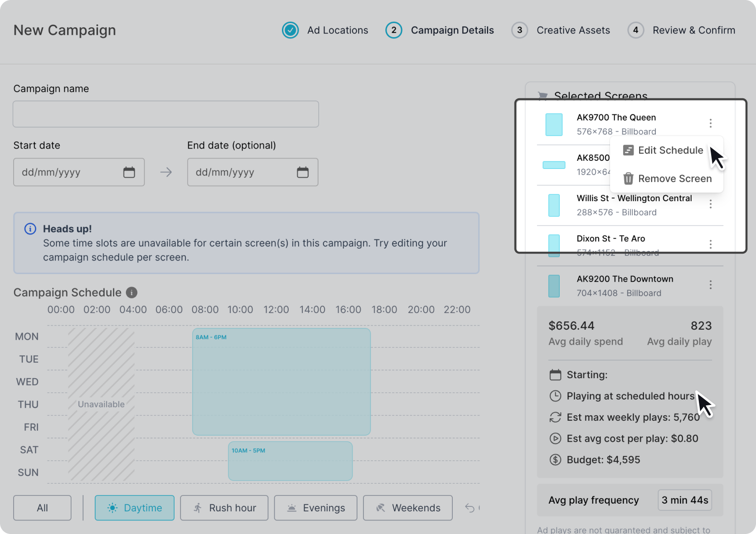Screen dimensions: 756x534
Task: Open options menu for Willis St - Wellington Central
Action: [711, 204]
